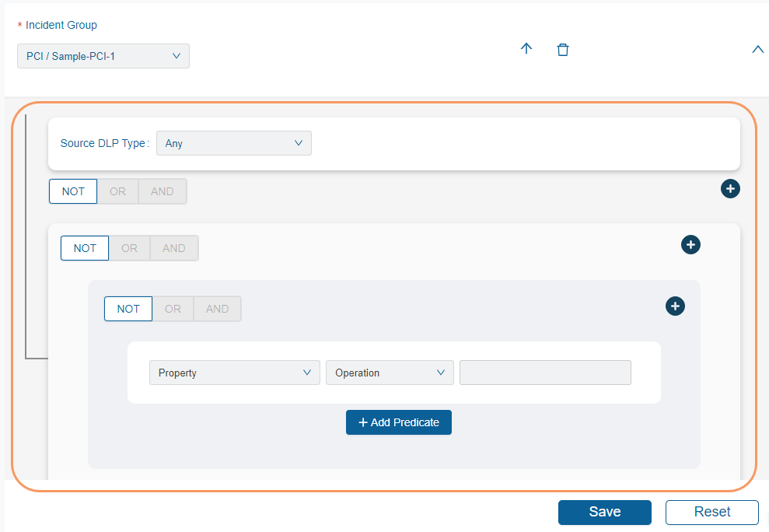
Task: Click the Add Predicate button
Action: (399, 422)
